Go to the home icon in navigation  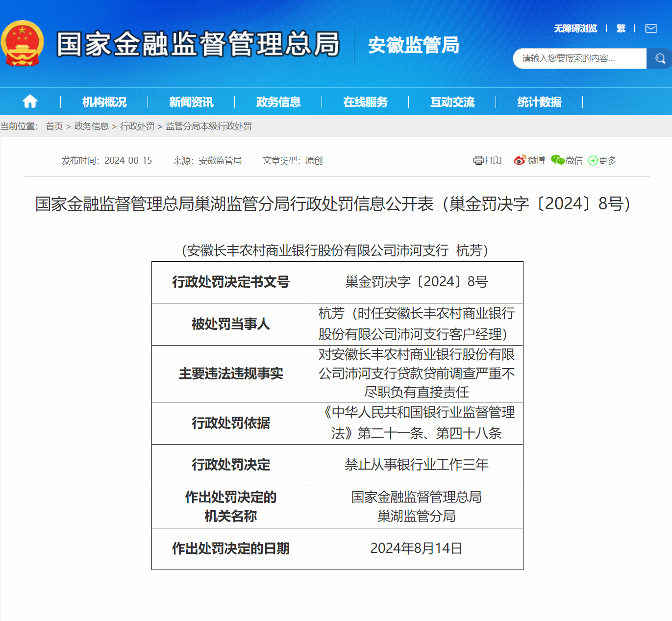point(30,101)
